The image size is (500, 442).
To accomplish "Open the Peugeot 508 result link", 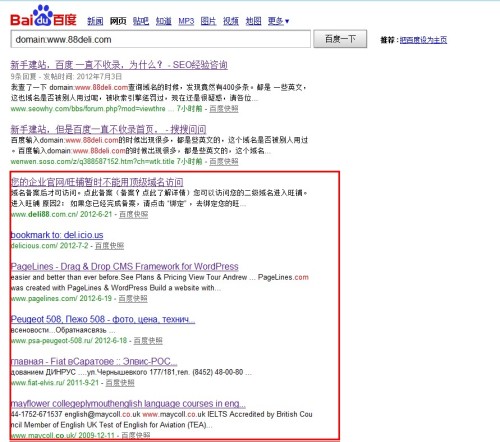I will point(103,319).
